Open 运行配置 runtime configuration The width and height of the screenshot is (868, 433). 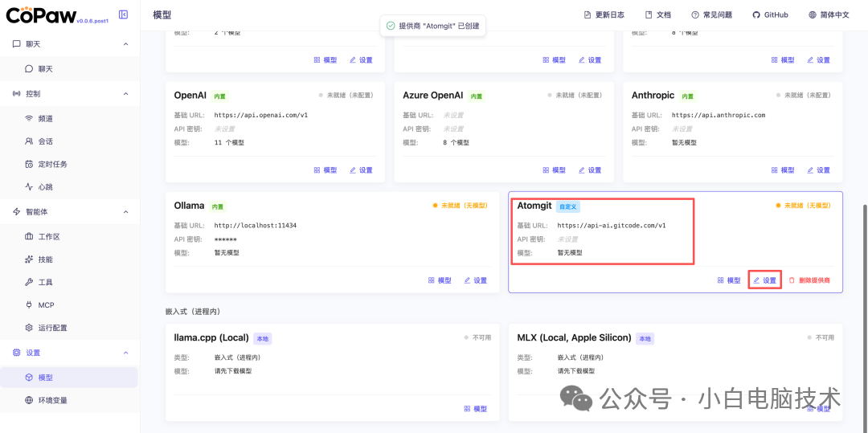point(68,328)
